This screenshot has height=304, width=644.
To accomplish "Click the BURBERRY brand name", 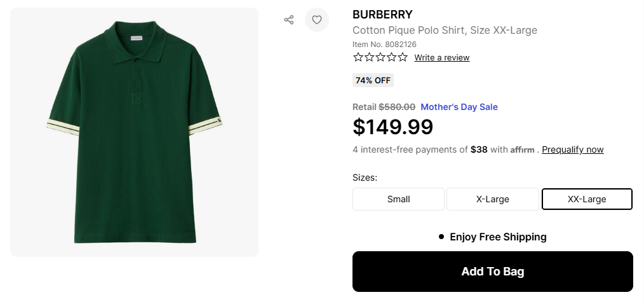I will [382, 15].
